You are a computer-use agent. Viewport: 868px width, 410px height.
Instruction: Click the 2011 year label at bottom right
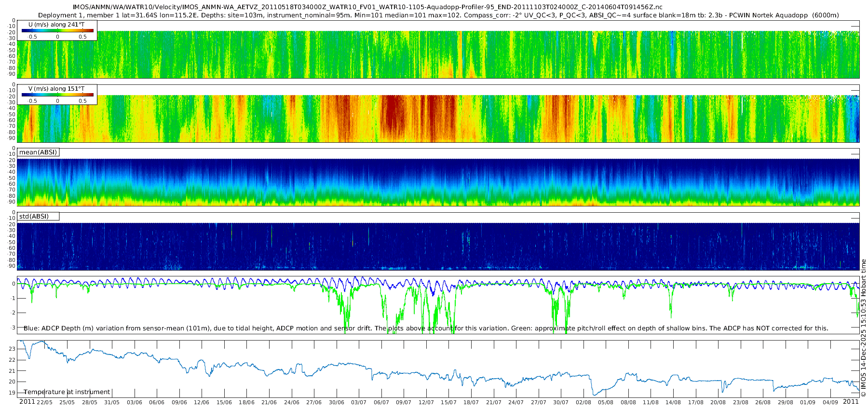(x=851, y=402)
